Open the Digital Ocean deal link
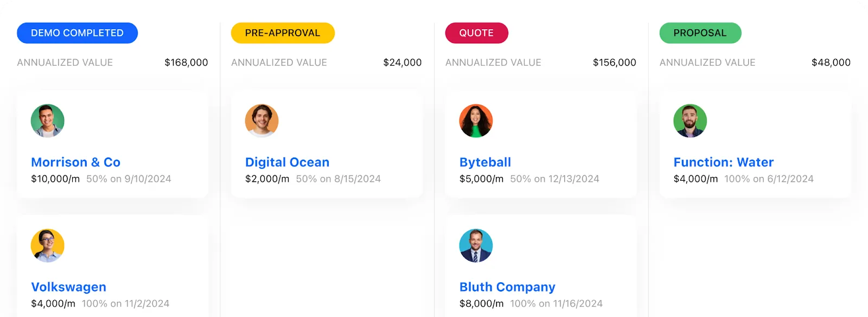This screenshot has width=868, height=317. [x=287, y=162]
